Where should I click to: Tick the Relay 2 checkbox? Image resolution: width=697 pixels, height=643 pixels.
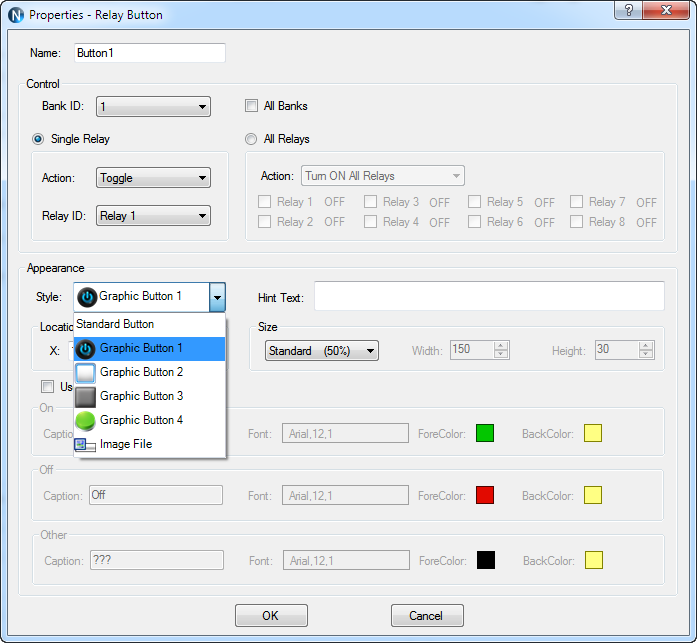tap(264, 221)
